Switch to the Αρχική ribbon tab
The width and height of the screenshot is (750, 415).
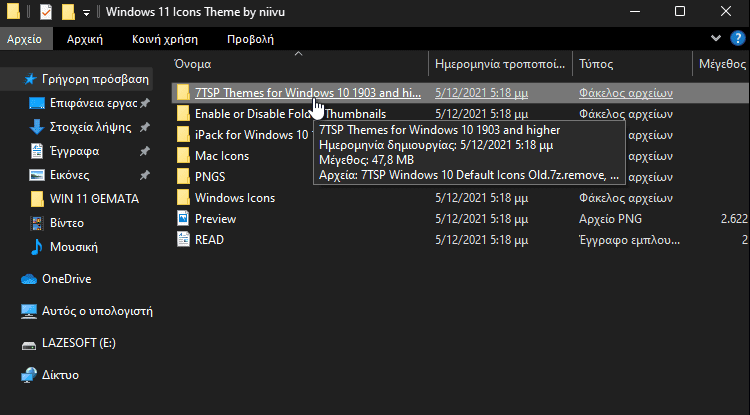pos(85,39)
